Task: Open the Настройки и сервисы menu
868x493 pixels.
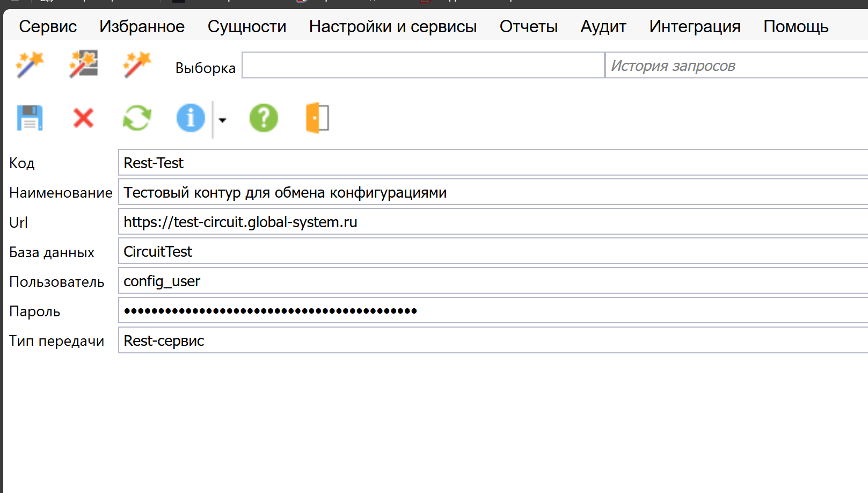Action: coord(392,26)
